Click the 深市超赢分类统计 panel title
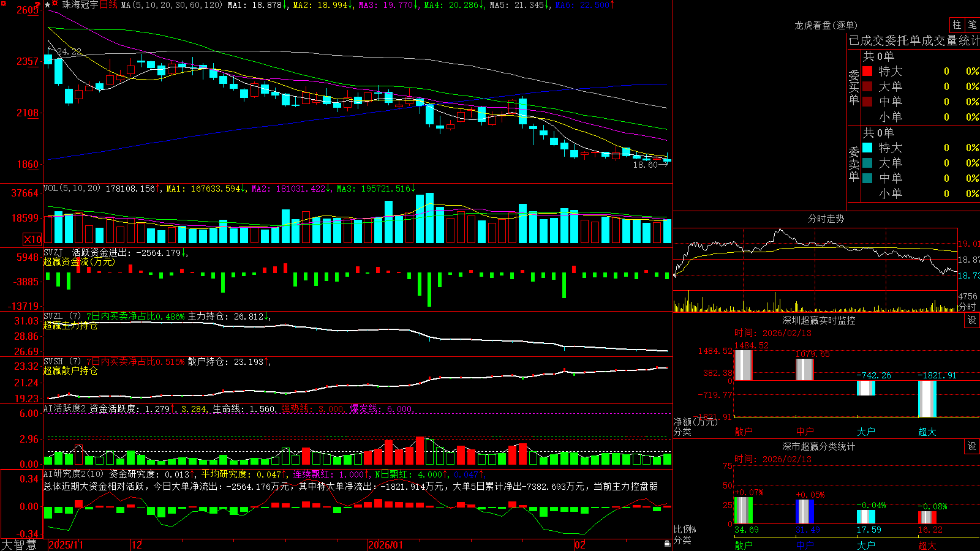980x551 pixels. (819, 446)
